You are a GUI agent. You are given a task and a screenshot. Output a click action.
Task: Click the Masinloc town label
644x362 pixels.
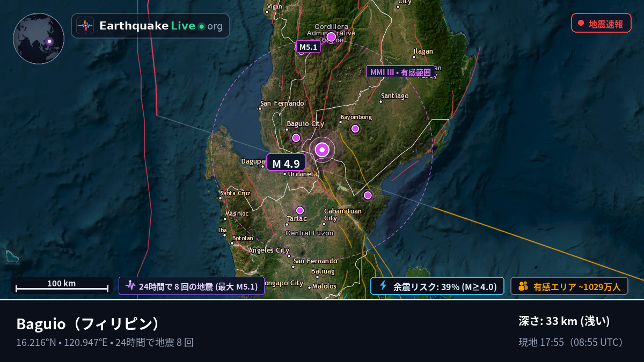tap(237, 213)
